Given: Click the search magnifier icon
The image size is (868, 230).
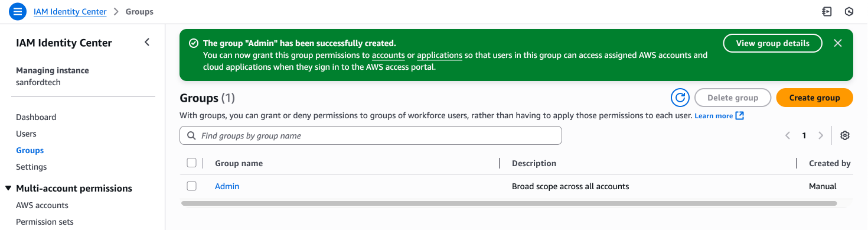Looking at the screenshot, I should click(x=191, y=135).
